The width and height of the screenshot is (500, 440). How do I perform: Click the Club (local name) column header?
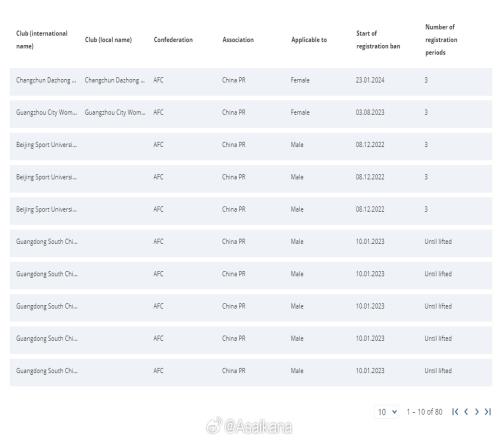click(108, 40)
